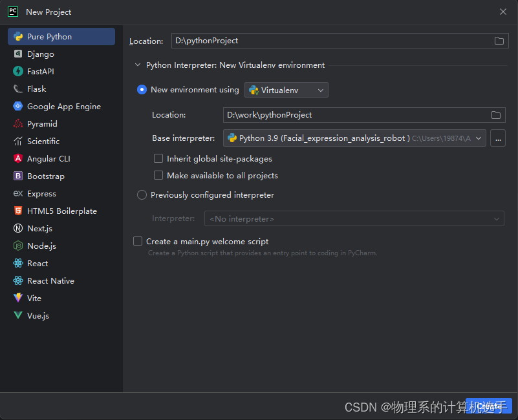Choose the Vue.js V icon

pyautogui.click(x=18, y=315)
